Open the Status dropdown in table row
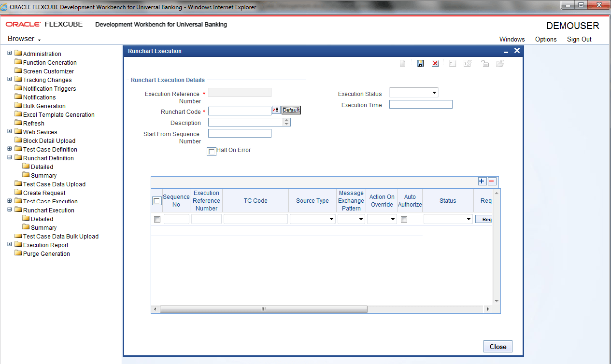Image resolution: width=611 pixels, height=364 pixels. tap(469, 219)
